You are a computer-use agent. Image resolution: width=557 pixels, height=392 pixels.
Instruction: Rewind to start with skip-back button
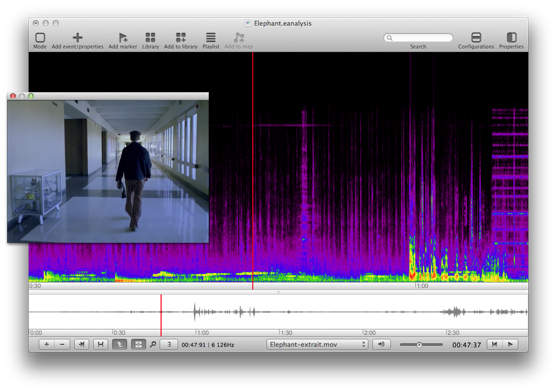[494, 344]
